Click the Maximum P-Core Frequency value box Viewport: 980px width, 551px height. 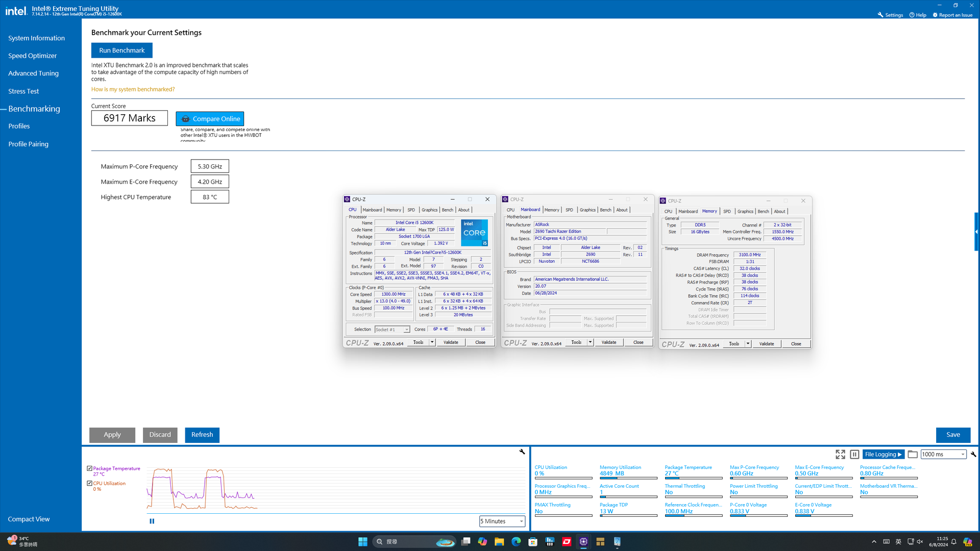click(210, 166)
